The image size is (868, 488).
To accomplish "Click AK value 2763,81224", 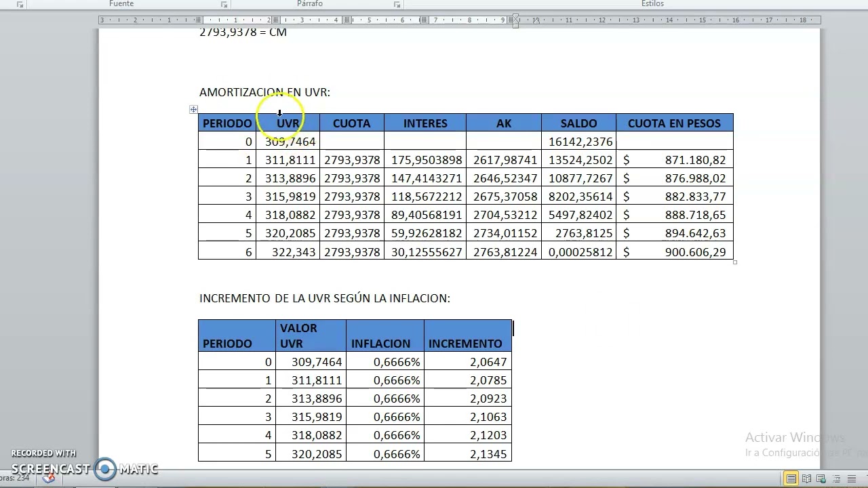I will tap(505, 252).
